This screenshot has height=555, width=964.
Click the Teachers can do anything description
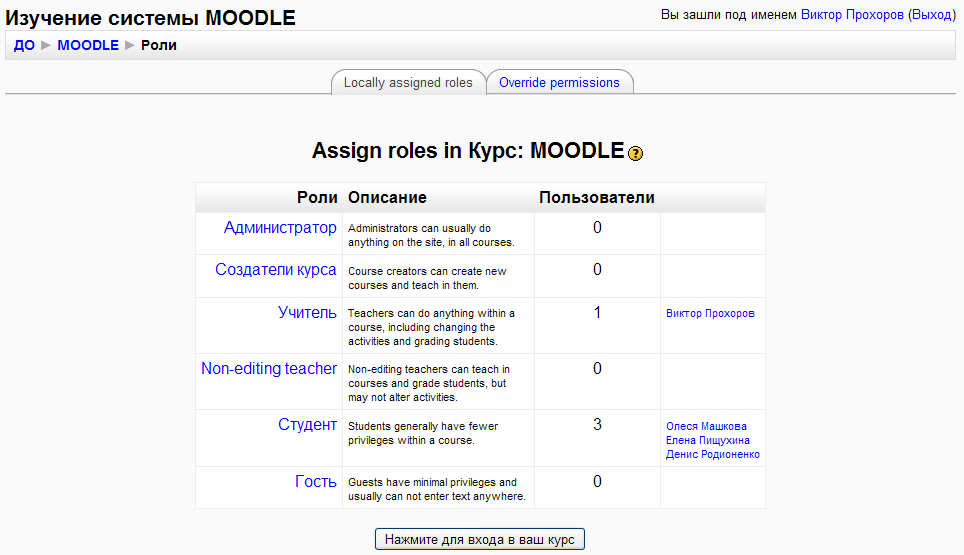[x=431, y=327]
